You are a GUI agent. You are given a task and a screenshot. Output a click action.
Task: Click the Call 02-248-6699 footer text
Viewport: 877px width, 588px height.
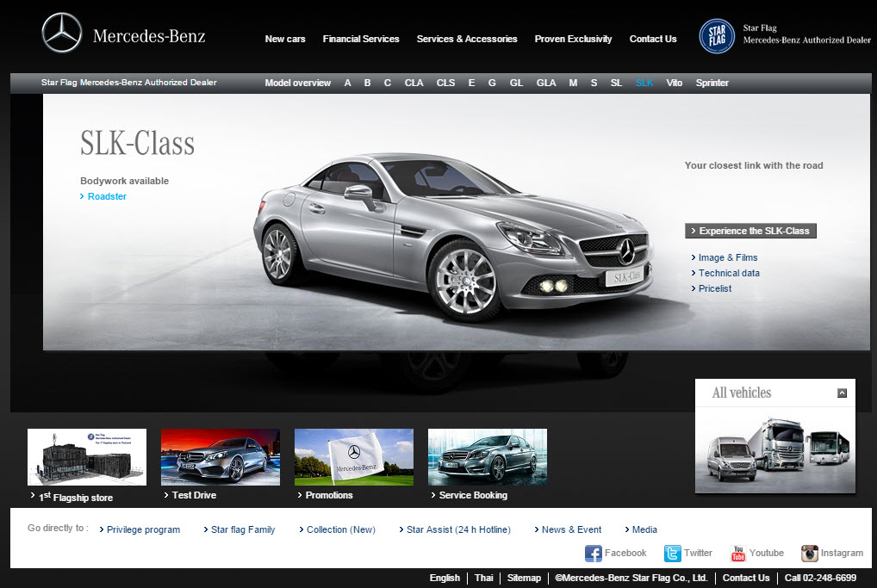(820, 578)
